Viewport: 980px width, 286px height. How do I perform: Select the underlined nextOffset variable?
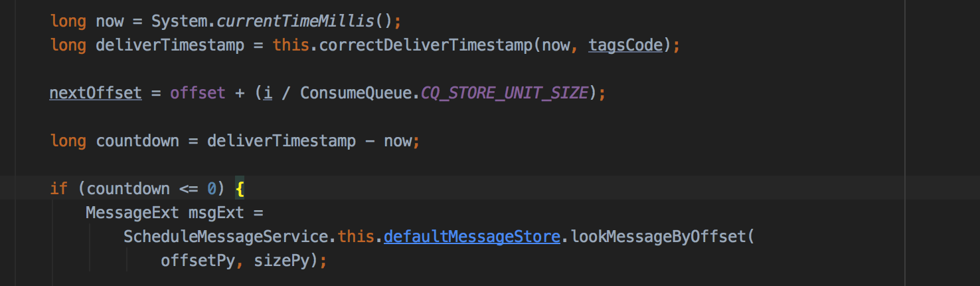coord(96,93)
